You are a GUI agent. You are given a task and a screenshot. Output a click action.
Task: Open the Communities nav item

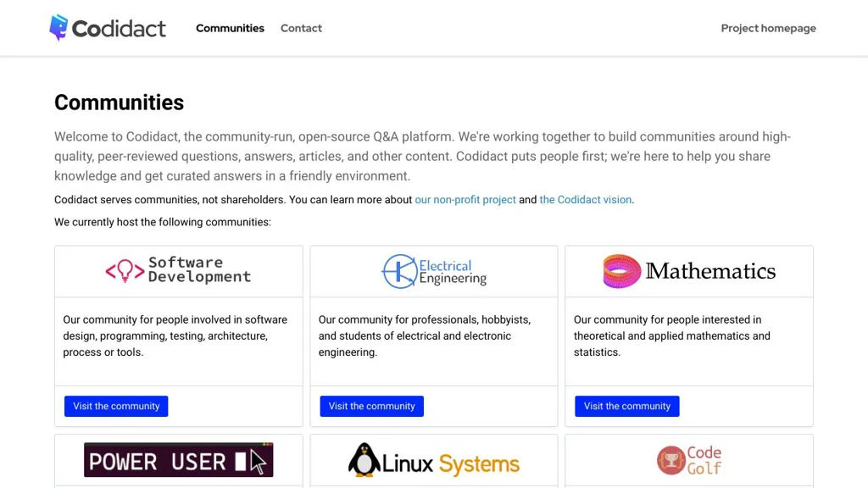pyautogui.click(x=230, y=28)
